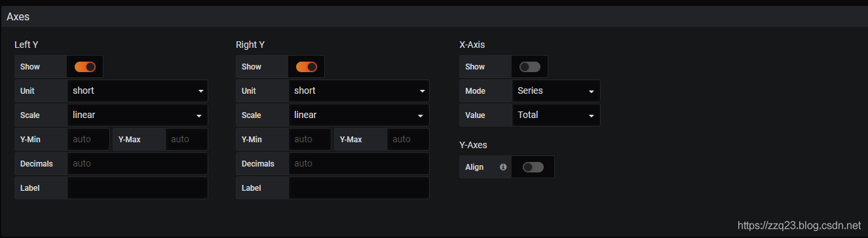
Task: Open X-Axis Value dropdown showing Total
Action: click(x=556, y=115)
